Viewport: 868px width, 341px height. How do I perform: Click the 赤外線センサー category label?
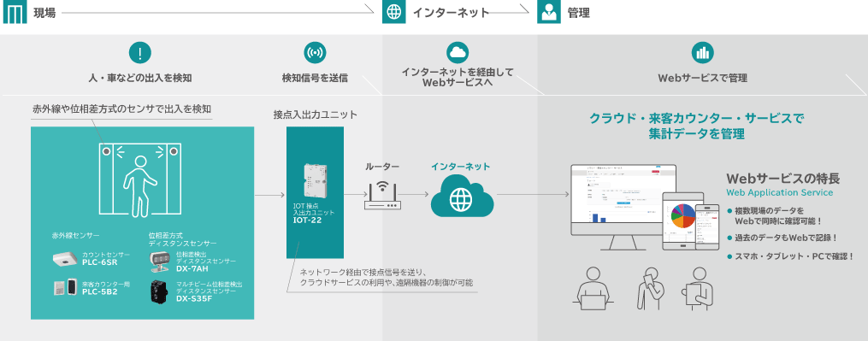[x=76, y=236]
